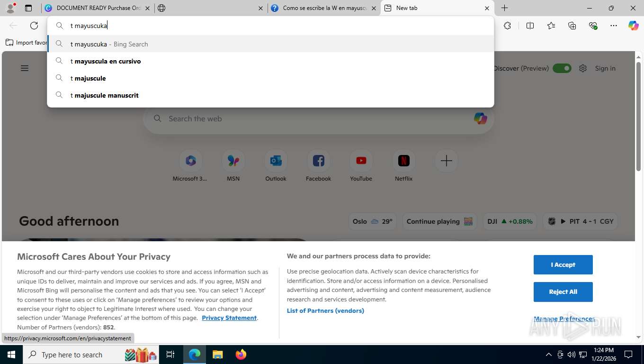The height and width of the screenshot is (364, 644).
Task: Click the Continue playing card
Action: pyautogui.click(x=439, y=221)
